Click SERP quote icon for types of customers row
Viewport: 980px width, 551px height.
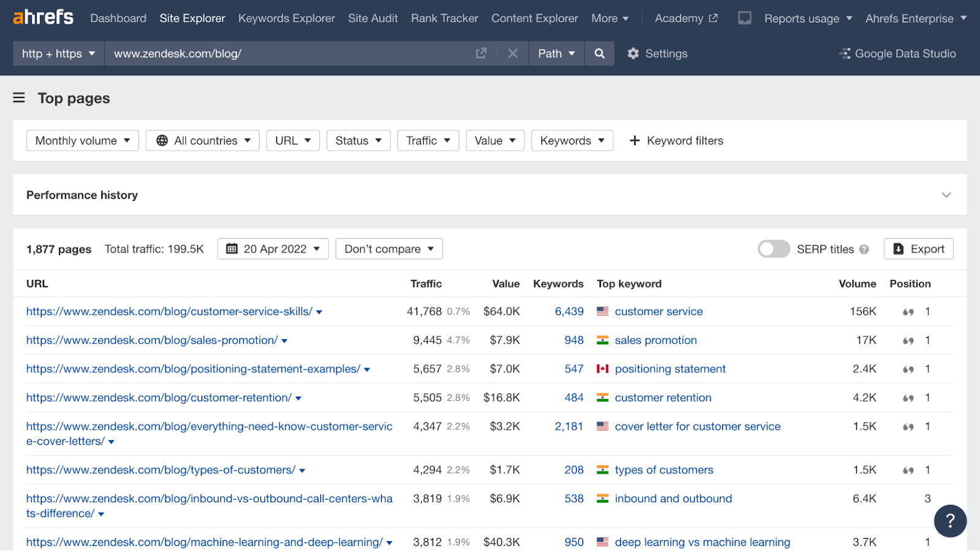pyautogui.click(x=908, y=471)
